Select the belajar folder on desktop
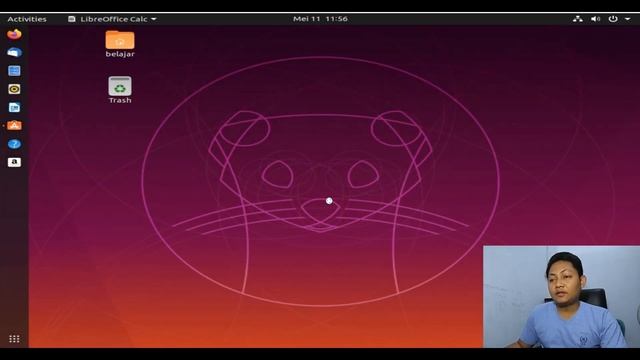Screen dimensions: 640x360 (120, 44)
